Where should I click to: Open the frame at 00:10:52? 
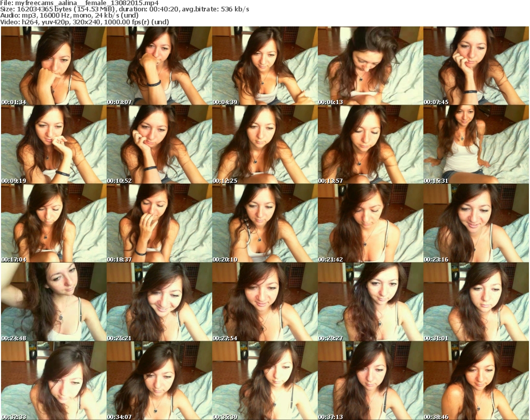tap(159, 144)
